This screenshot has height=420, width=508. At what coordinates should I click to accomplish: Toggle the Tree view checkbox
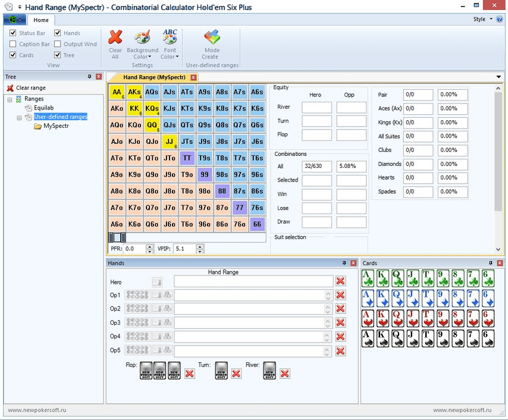[57, 55]
